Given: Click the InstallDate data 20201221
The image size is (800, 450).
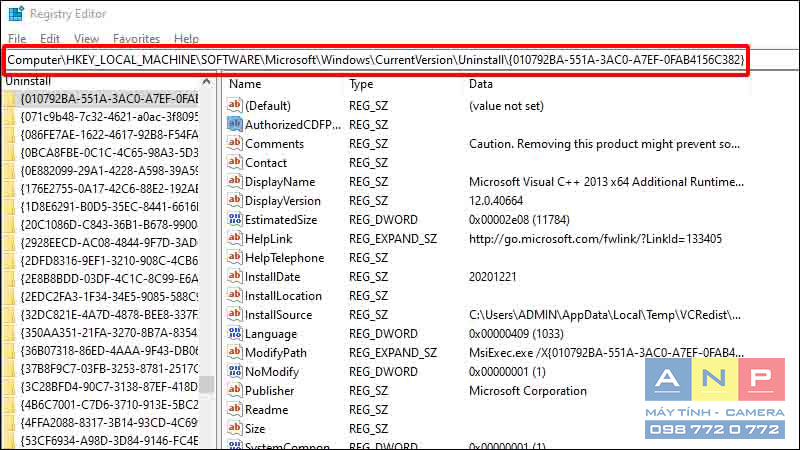Looking at the screenshot, I should coord(492,277).
